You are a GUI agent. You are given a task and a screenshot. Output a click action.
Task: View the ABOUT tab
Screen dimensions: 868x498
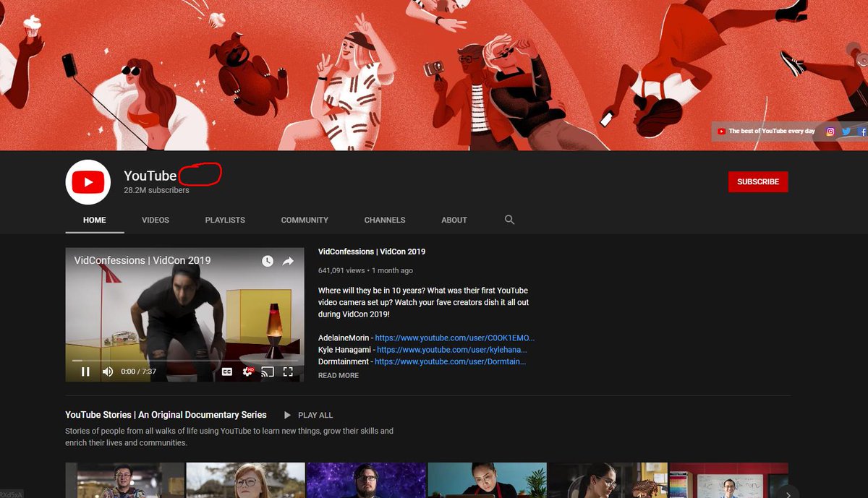(454, 220)
